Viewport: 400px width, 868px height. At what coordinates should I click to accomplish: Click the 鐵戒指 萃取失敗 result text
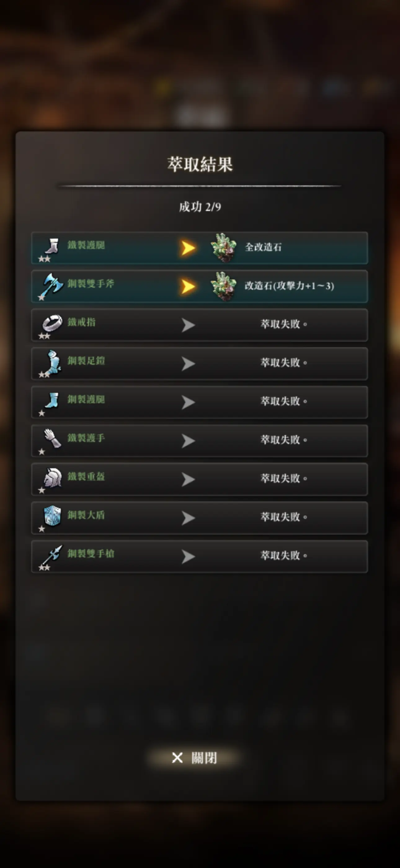pos(284,324)
